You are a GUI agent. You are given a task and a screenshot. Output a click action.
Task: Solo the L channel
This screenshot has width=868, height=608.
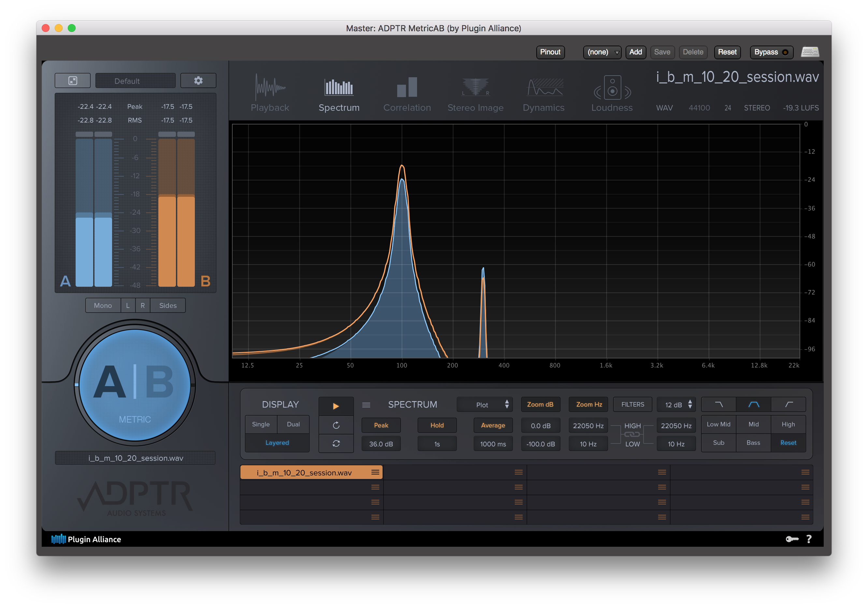(x=128, y=305)
